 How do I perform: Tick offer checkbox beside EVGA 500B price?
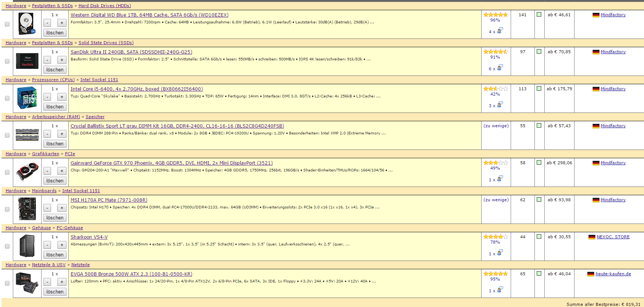[x=539, y=273]
